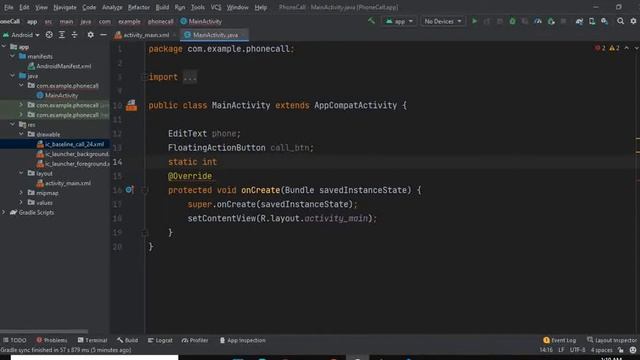Expand the values folder node
Screen dimensions: 640x360
tap(22, 202)
